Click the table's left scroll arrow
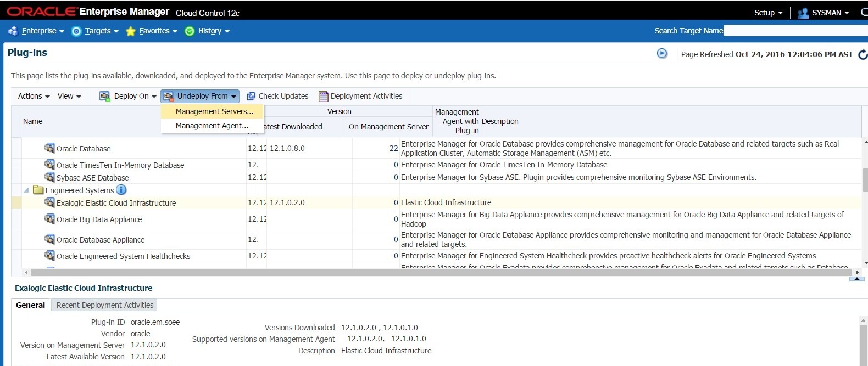 tap(26, 272)
